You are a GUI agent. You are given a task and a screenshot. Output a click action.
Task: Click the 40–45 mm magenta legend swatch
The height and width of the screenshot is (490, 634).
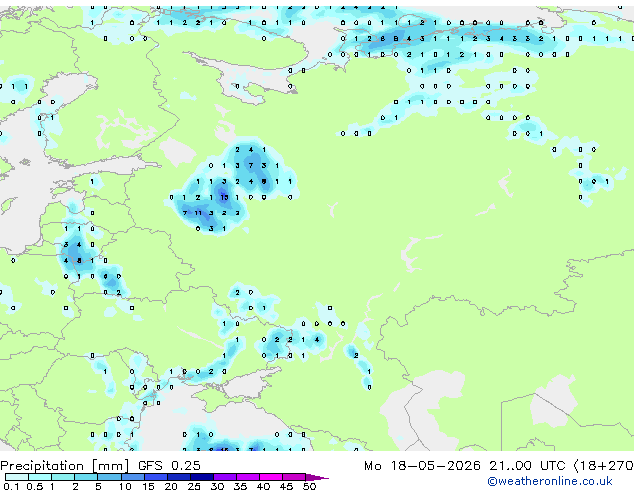point(271,477)
